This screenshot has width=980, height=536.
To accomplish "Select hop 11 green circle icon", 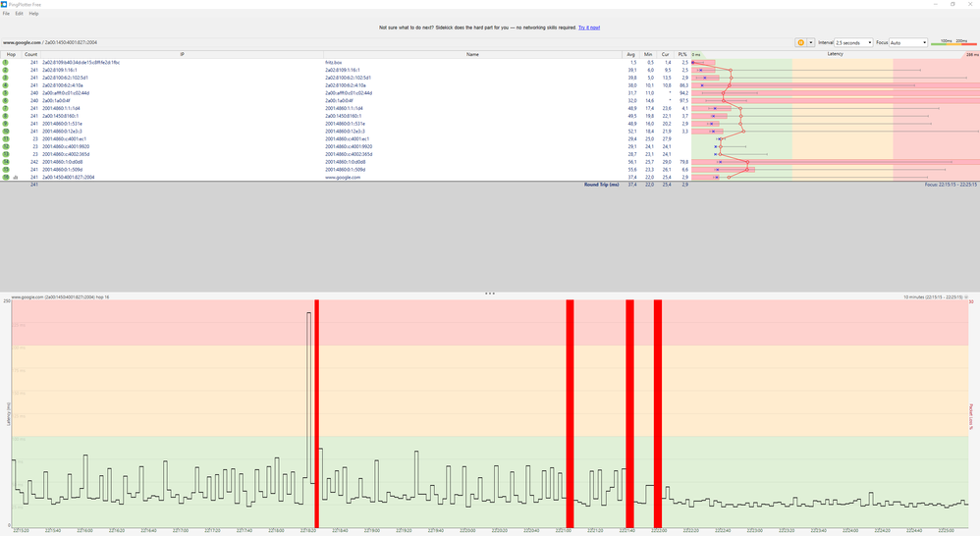I will point(6,138).
